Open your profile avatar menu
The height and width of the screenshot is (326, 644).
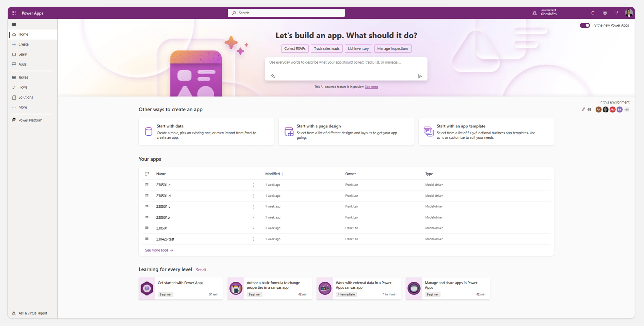[629, 13]
